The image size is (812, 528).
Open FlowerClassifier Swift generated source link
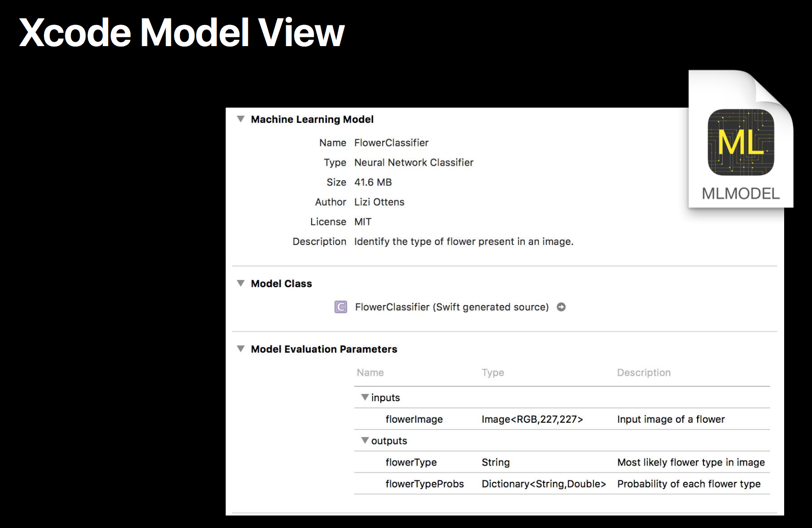(451, 307)
